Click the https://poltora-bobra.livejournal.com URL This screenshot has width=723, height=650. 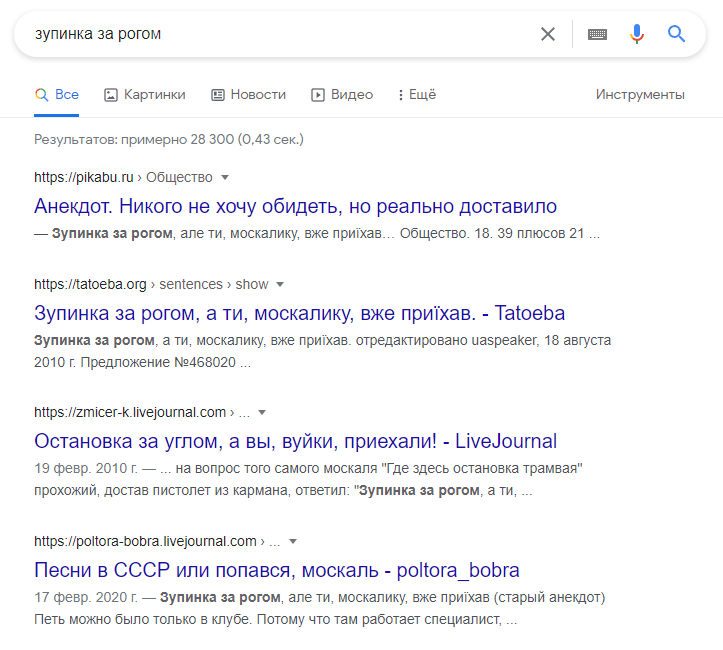(145, 541)
